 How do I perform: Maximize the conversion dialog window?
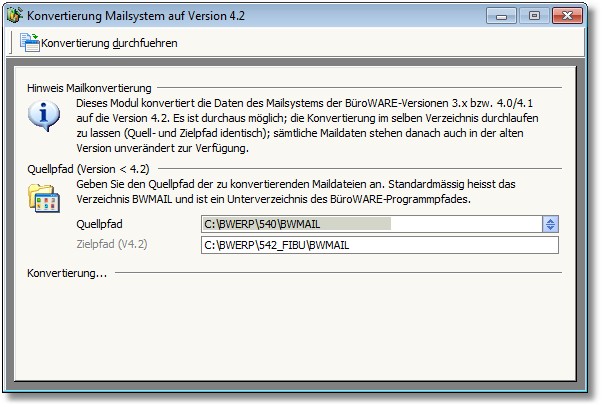(x=534, y=15)
